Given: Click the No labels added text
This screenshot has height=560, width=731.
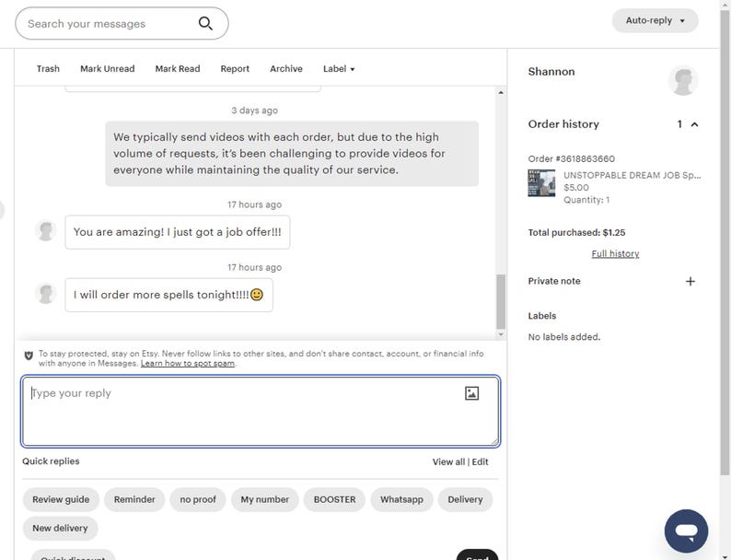Looking at the screenshot, I should [564, 337].
